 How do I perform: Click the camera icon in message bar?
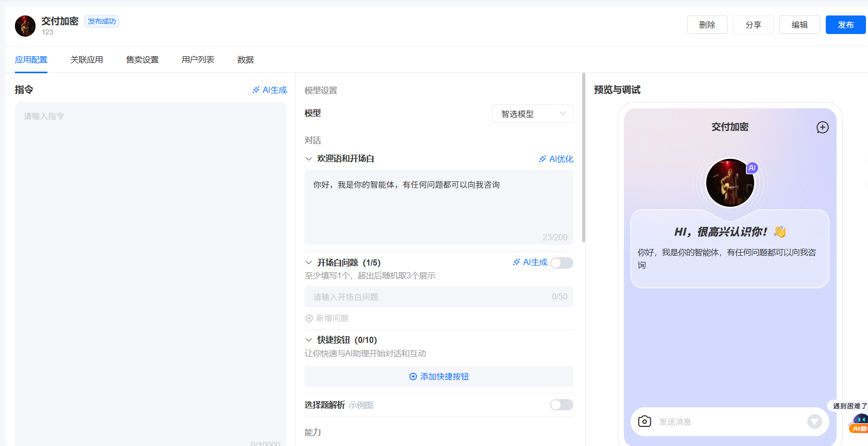(644, 421)
